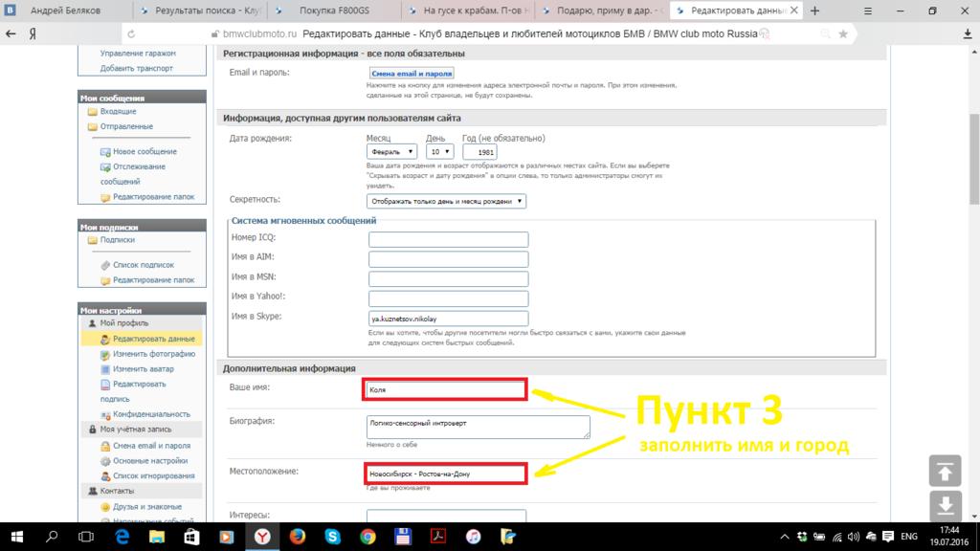Image resolution: width=980 pixels, height=551 pixels.
Task: Go back using the browser back arrow
Action: [11, 33]
